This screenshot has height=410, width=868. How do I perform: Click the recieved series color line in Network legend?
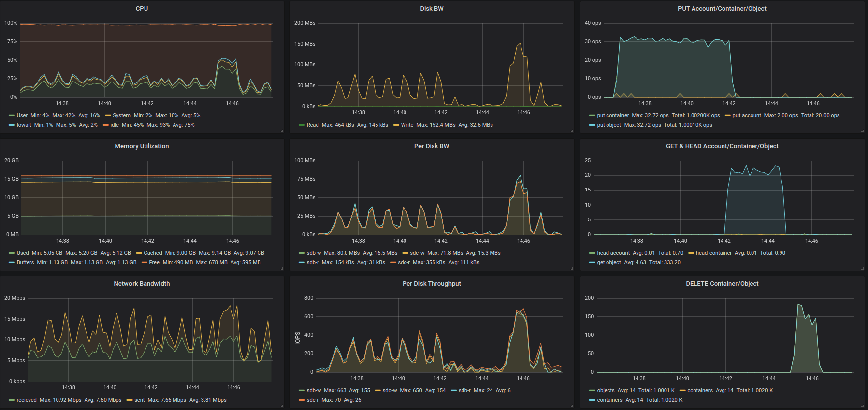click(x=12, y=400)
